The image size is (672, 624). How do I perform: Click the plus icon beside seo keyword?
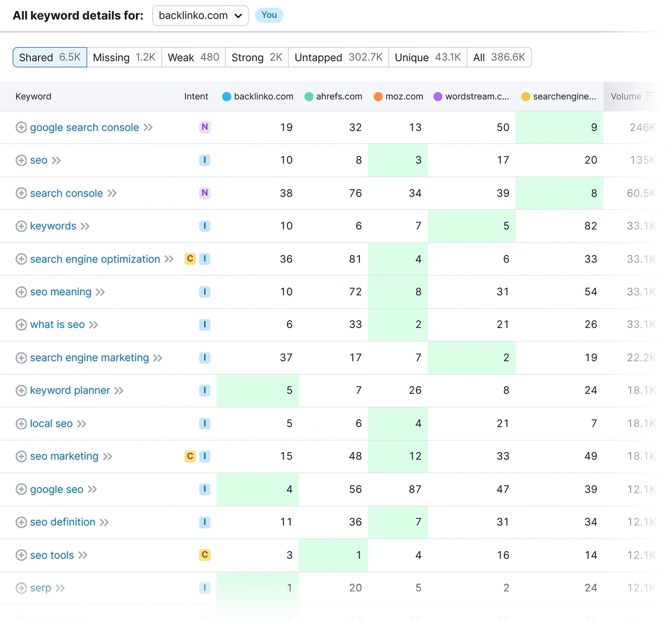(x=21, y=161)
